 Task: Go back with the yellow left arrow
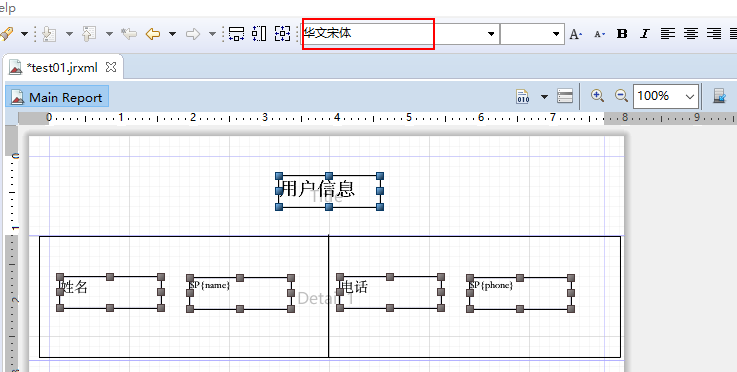coord(153,34)
